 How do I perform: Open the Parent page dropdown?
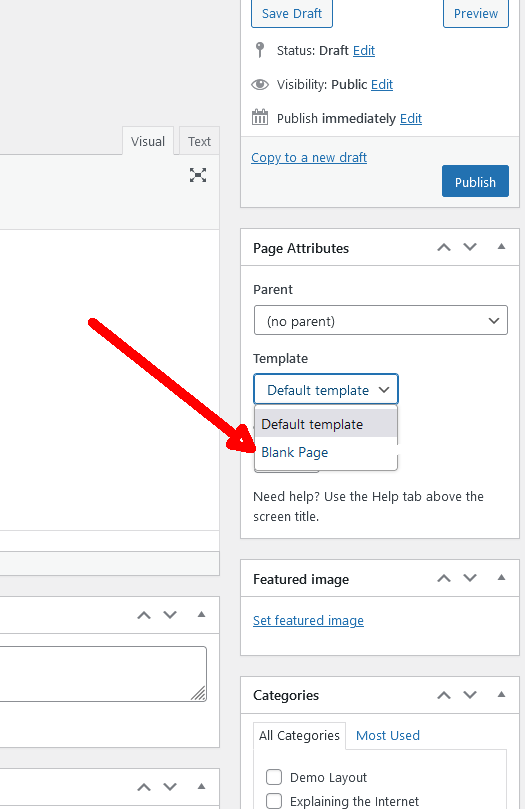click(381, 320)
